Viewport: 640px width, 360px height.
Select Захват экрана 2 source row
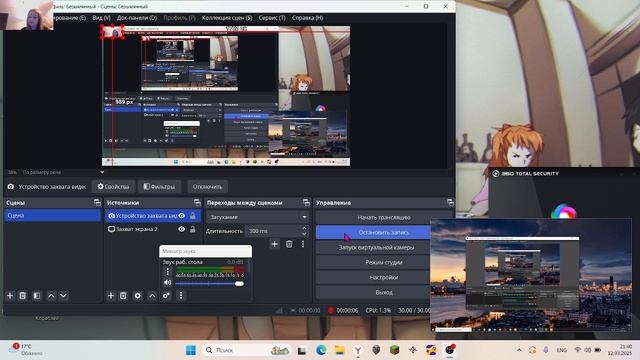pos(153,229)
